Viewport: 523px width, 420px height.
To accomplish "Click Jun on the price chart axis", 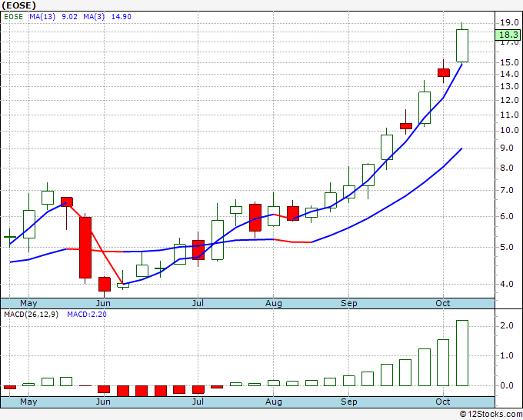I will pyautogui.click(x=103, y=304).
